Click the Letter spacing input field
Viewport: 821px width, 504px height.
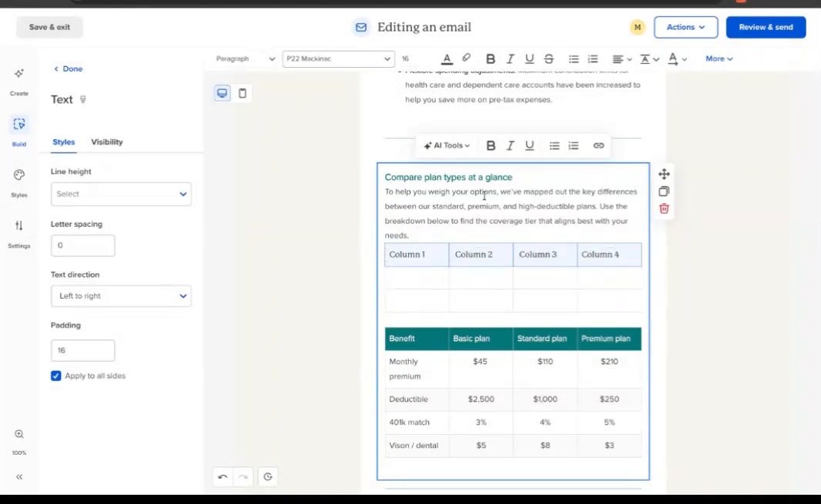point(82,245)
